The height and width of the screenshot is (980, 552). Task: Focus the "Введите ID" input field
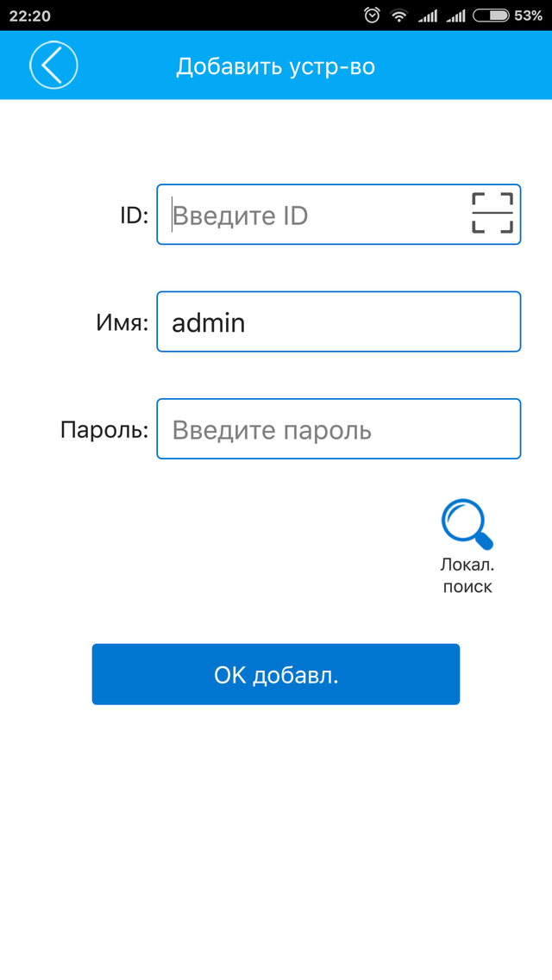[x=310, y=215]
